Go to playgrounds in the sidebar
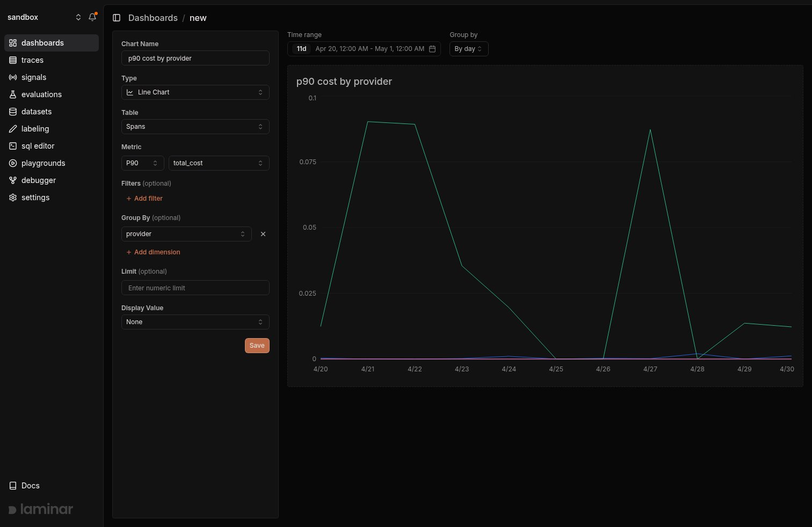 pos(52,163)
